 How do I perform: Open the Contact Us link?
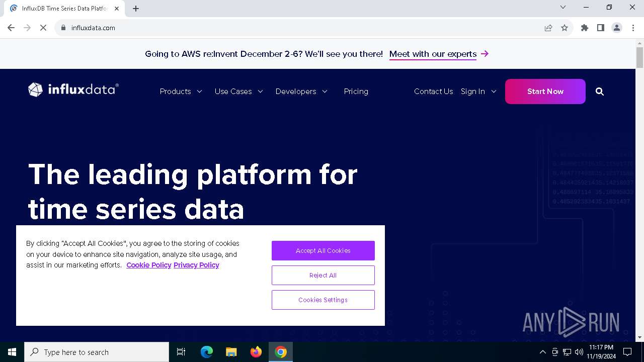click(x=434, y=92)
